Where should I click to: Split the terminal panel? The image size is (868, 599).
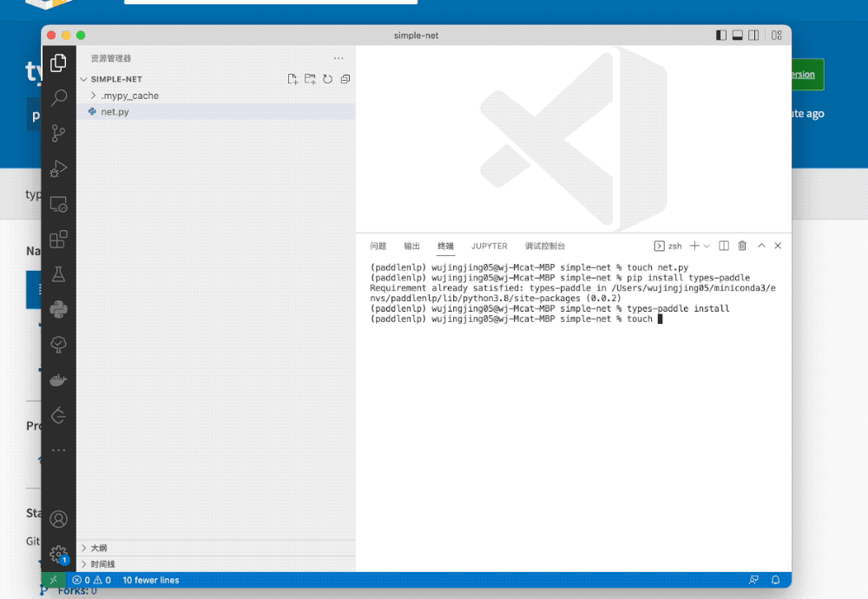pyautogui.click(x=724, y=246)
